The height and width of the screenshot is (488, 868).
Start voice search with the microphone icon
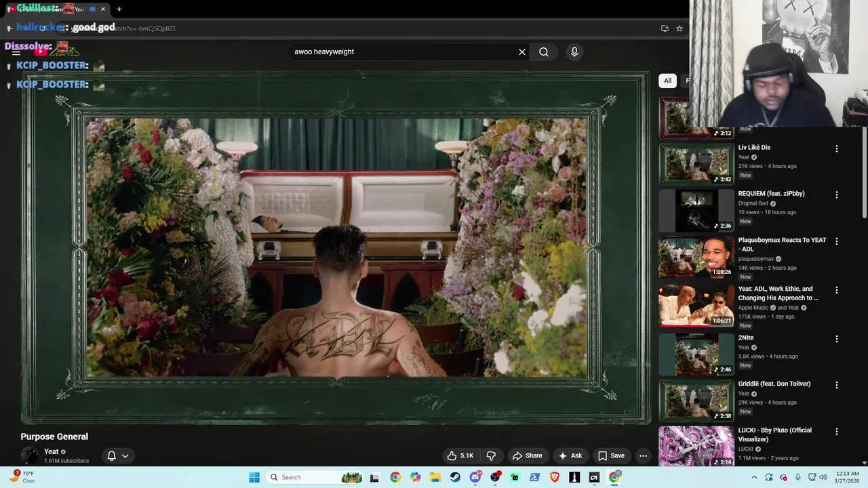tap(574, 52)
